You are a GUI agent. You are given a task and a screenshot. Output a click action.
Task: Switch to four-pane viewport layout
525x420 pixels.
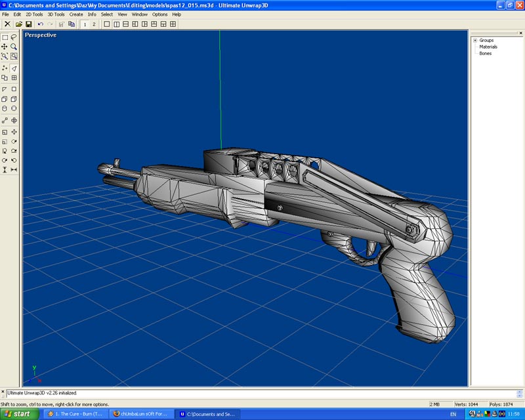tap(173, 24)
